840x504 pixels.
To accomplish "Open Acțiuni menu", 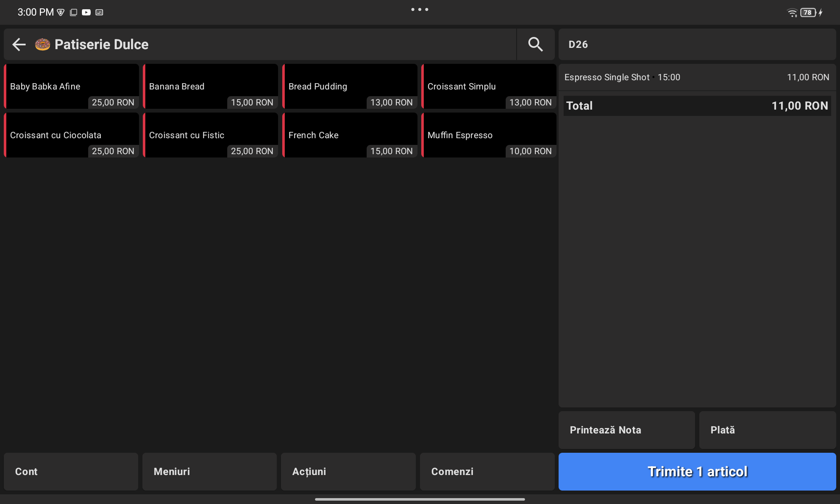I will pyautogui.click(x=348, y=472).
